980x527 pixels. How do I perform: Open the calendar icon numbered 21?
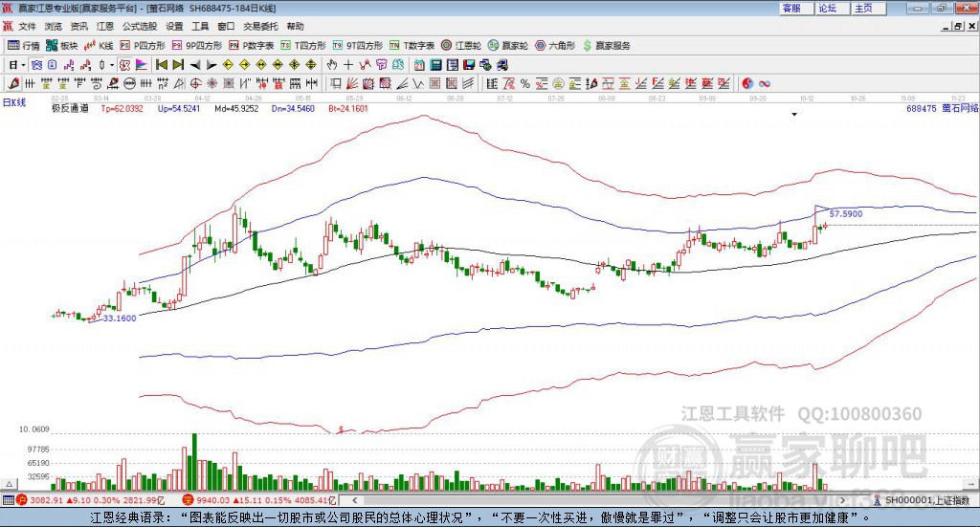coord(419,64)
